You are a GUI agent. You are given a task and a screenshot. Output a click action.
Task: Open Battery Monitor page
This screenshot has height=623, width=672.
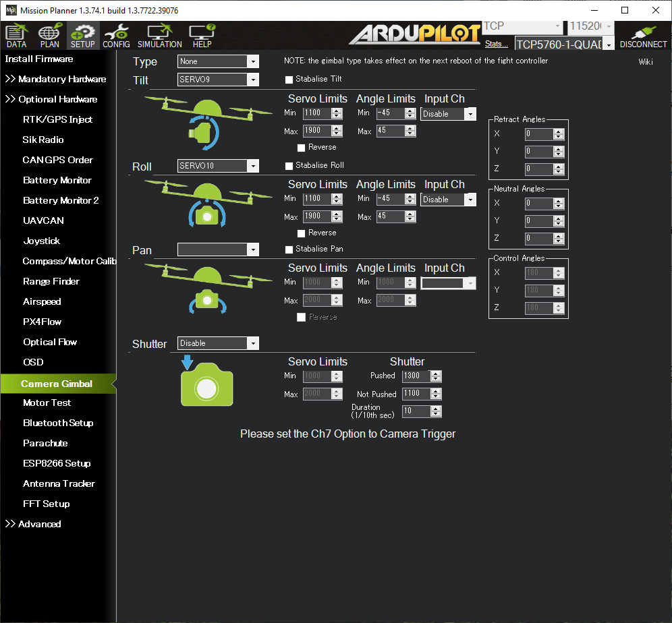(57, 180)
